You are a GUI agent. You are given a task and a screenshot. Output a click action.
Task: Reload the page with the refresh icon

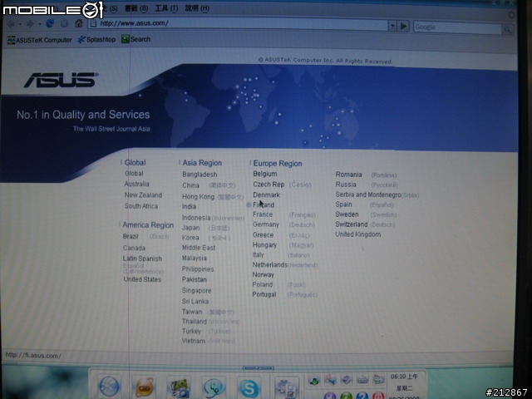point(50,23)
